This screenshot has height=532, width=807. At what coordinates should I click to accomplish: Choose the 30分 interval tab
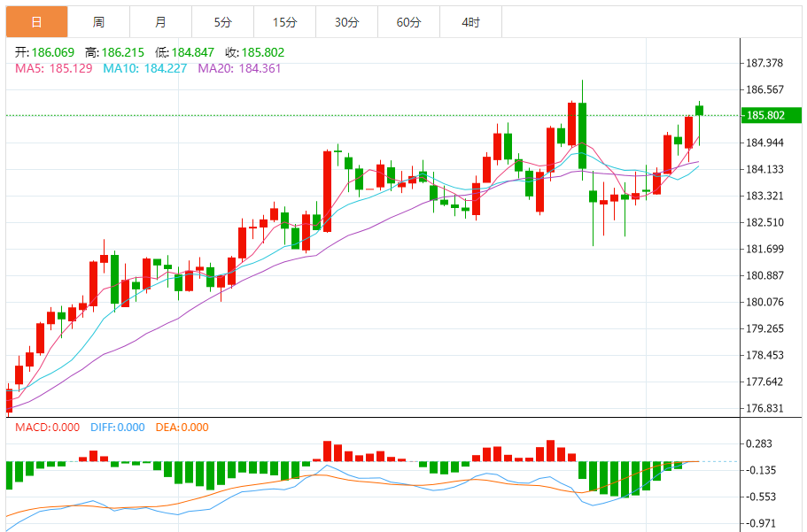346,22
